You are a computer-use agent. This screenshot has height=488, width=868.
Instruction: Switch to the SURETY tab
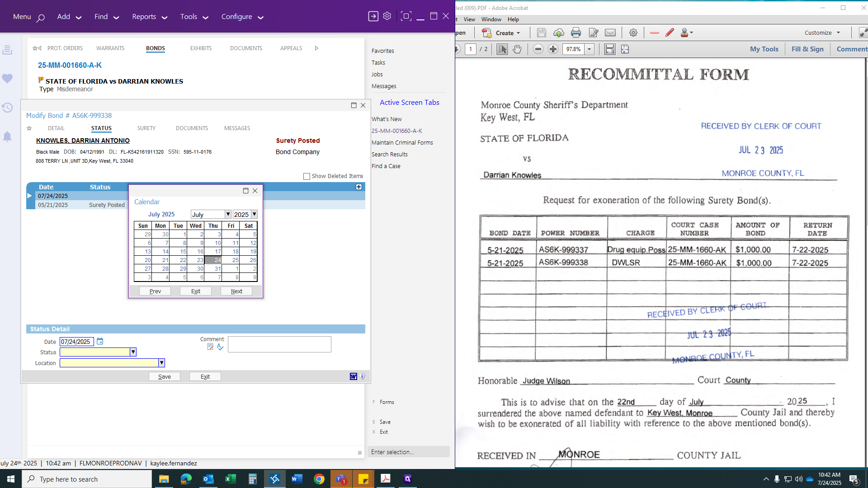tap(146, 128)
